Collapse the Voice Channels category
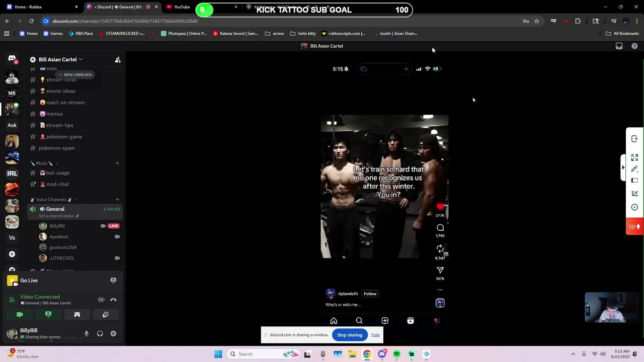The image size is (644, 362). tap(54, 200)
